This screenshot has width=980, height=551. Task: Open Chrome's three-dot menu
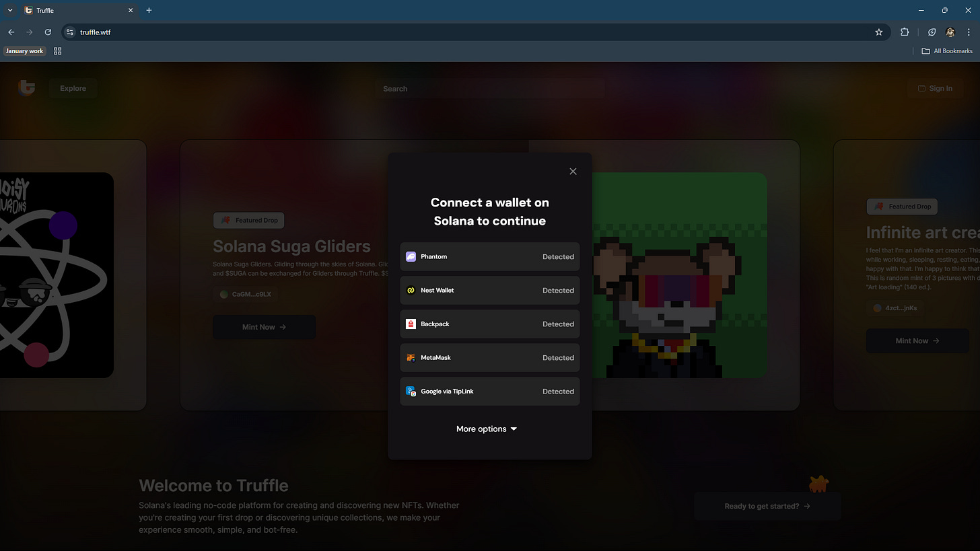(x=968, y=32)
